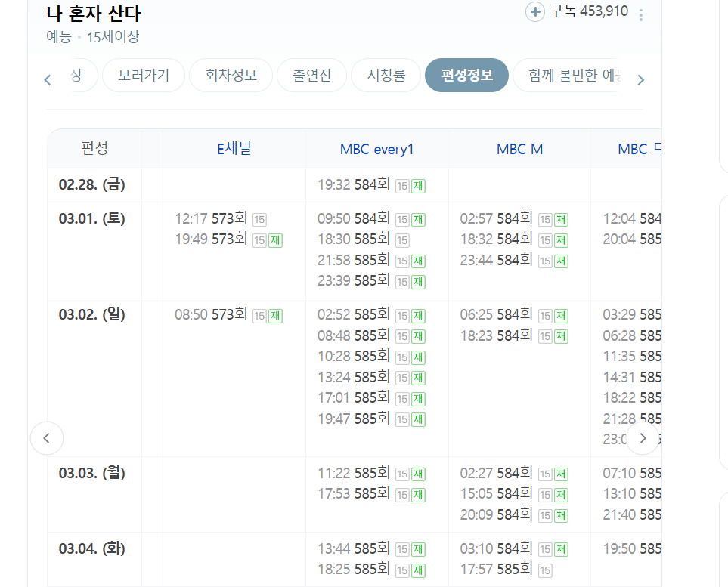
Task: Click the 예능 genre label
Action: point(59,37)
